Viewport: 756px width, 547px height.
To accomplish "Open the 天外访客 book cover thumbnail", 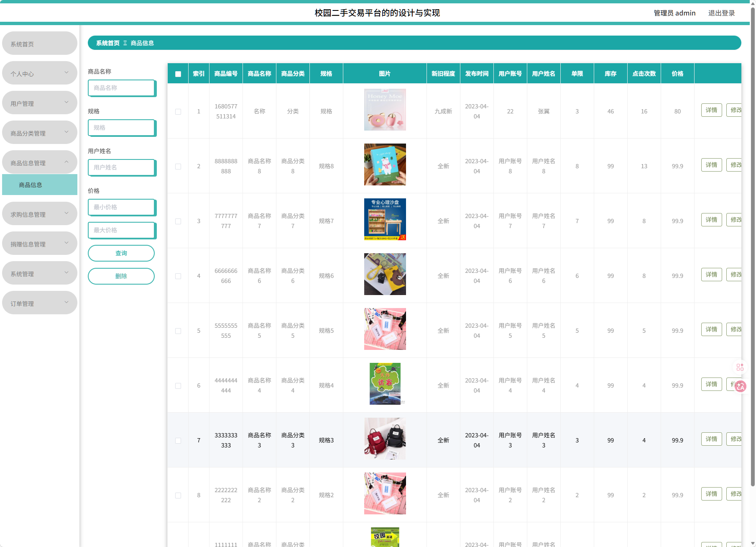I will 385,384.
